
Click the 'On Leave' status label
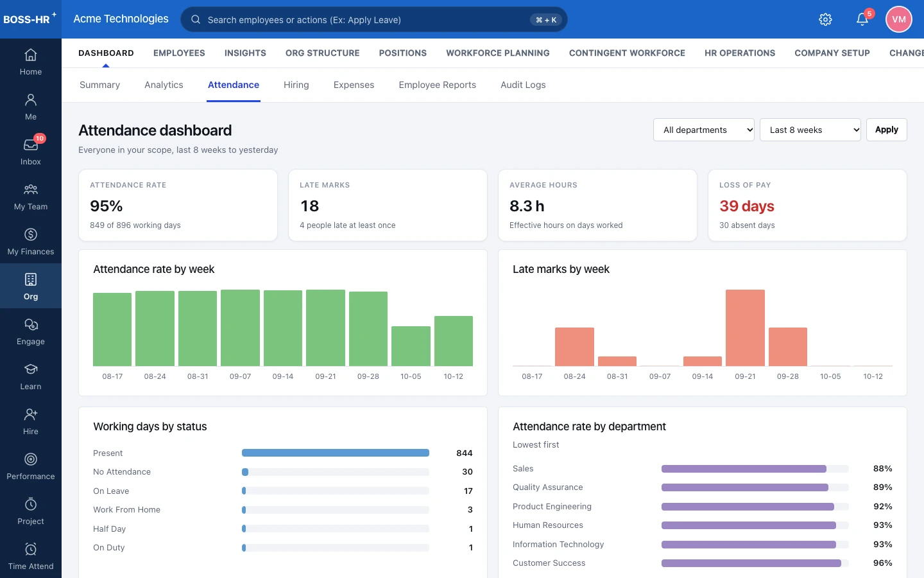tap(111, 491)
